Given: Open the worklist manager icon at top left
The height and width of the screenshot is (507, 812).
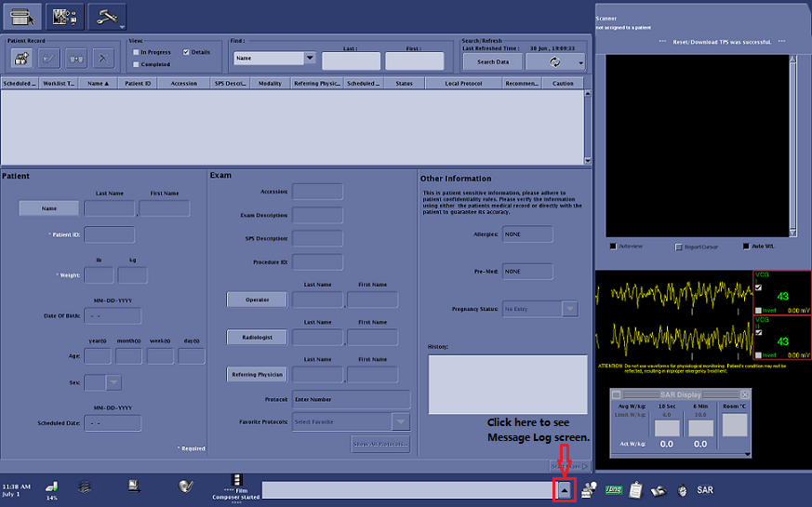Looking at the screenshot, I should pos(22,16).
